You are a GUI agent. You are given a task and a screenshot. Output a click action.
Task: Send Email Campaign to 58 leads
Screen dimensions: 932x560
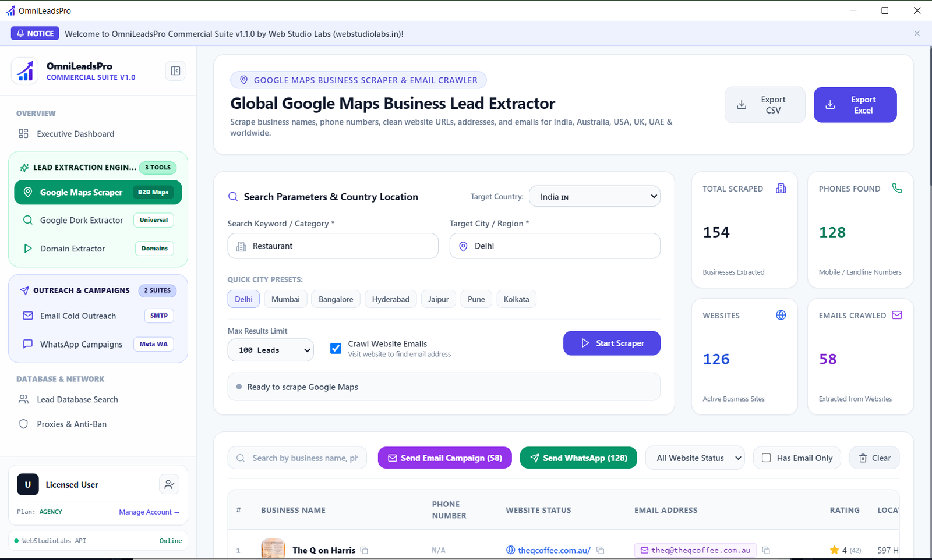[x=444, y=458]
